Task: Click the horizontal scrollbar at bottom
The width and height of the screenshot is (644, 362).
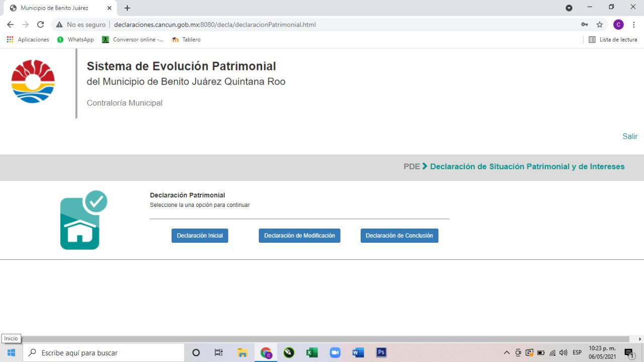Action: coord(322,339)
